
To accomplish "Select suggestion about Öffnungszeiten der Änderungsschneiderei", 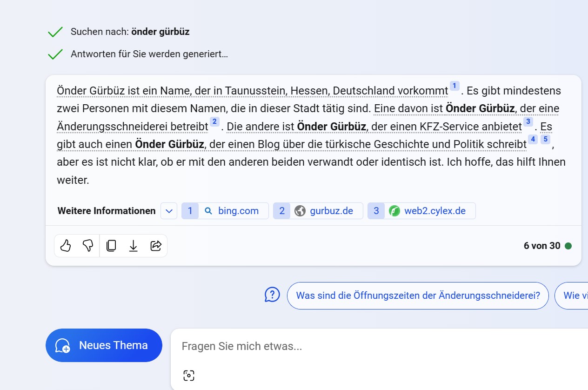I will (x=418, y=296).
